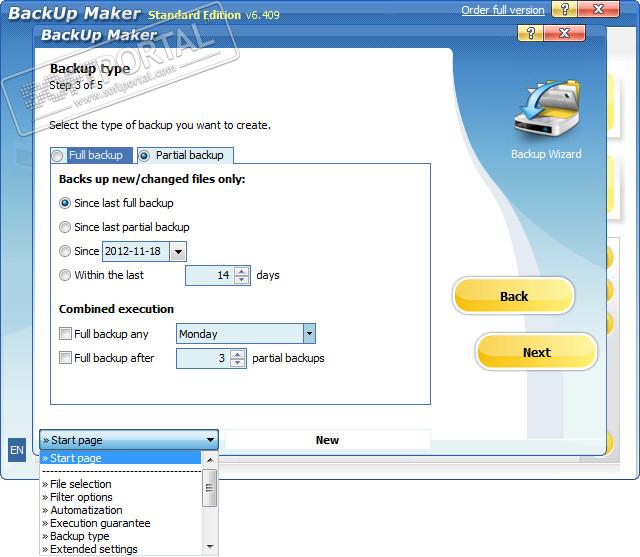Click the 14 days number field
The width and height of the screenshot is (640, 557).
pos(210,275)
